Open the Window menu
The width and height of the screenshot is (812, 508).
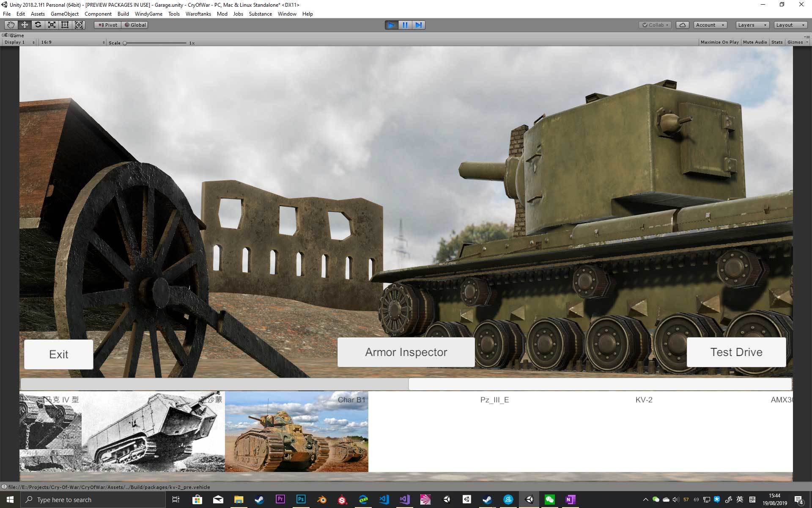point(287,14)
